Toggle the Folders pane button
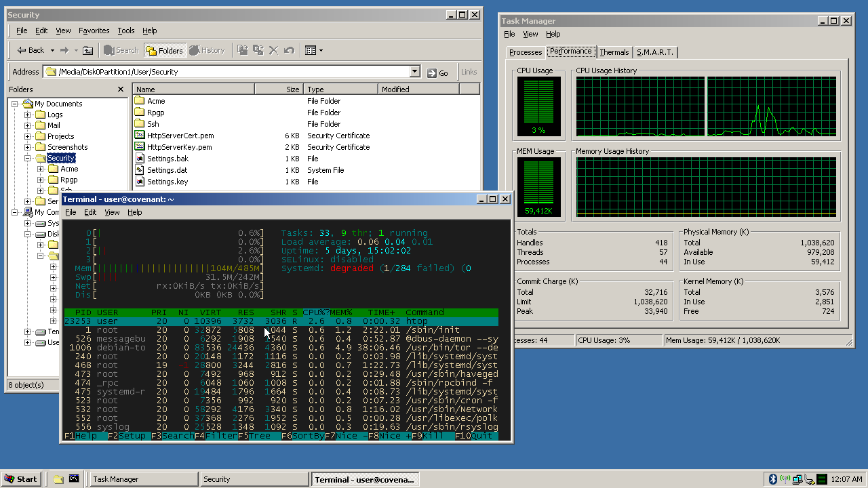The height and width of the screenshot is (488, 868). point(164,50)
